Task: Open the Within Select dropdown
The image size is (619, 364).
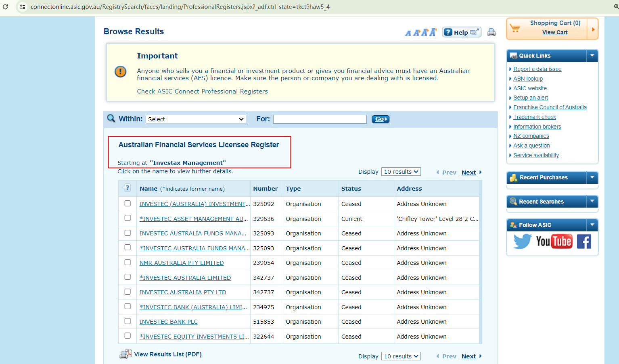Action: tap(196, 119)
